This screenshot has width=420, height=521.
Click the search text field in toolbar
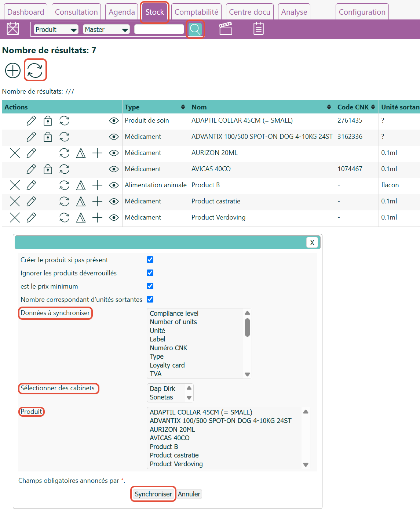click(159, 29)
